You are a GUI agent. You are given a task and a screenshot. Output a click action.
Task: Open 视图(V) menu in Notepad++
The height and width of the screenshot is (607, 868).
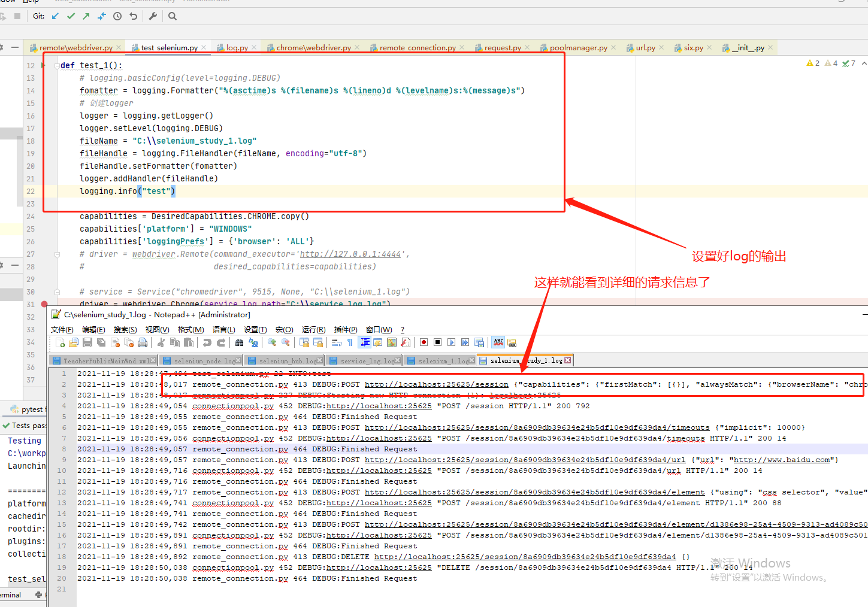pyautogui.click(x=157, y=330)
